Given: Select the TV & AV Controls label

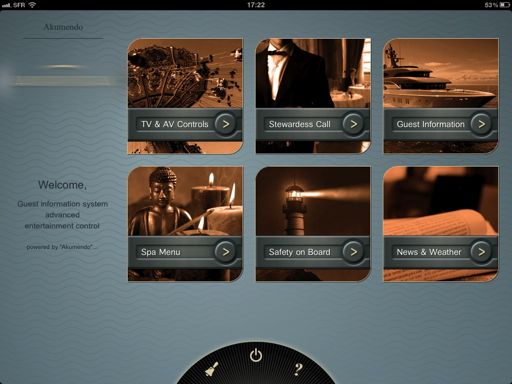Looking at the screenshot, I should [x=175, y=124].
